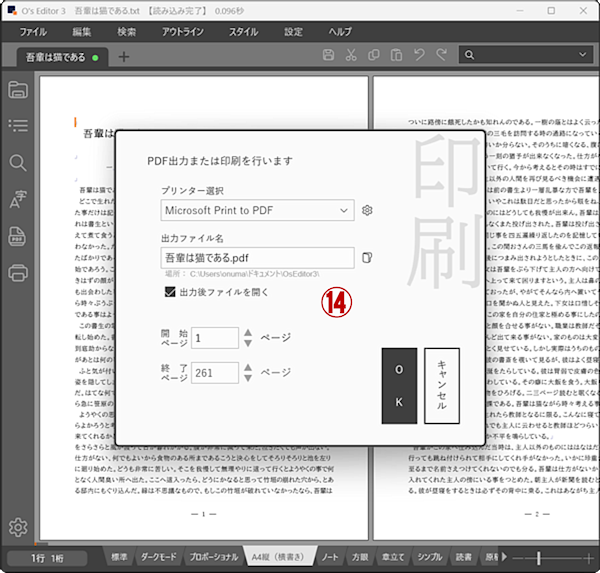Click the キャンセル button
The image size is (600, 573).
442,385
